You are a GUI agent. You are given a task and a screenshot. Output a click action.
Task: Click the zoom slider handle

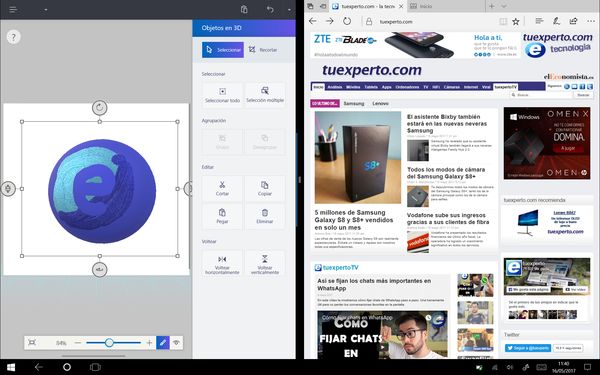[109, 343]
